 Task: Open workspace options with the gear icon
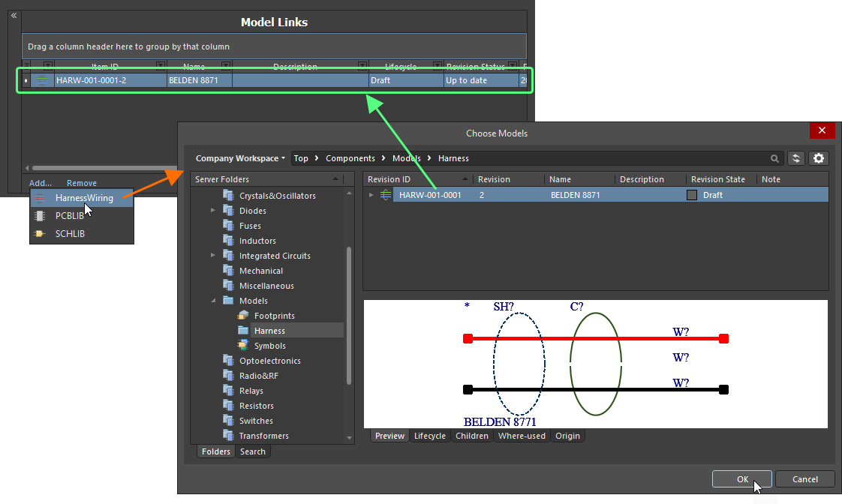pos(819,158)
